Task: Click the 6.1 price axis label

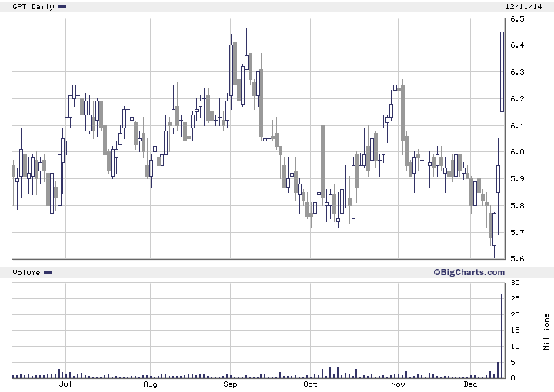Action: tap(517, 125)
